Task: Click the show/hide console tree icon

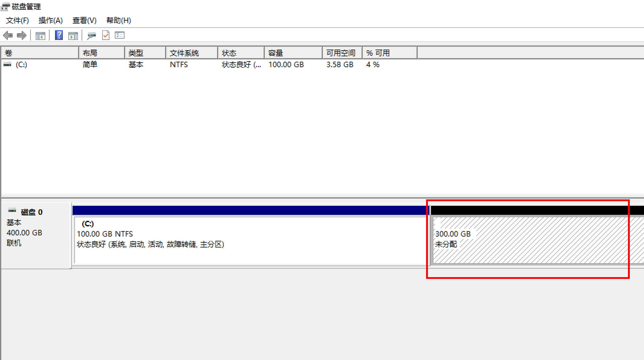Action: click(x=40, y=36)
